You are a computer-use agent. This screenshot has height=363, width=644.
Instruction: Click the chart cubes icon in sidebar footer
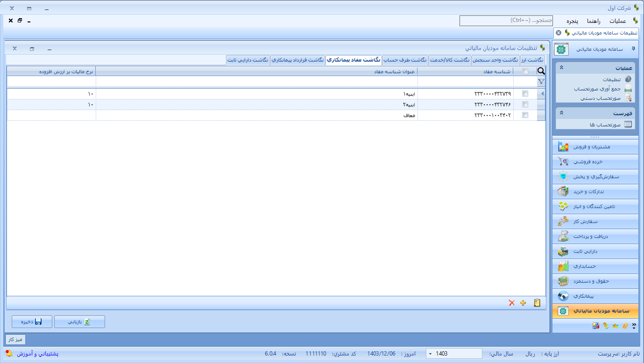[x=595, y=326]
